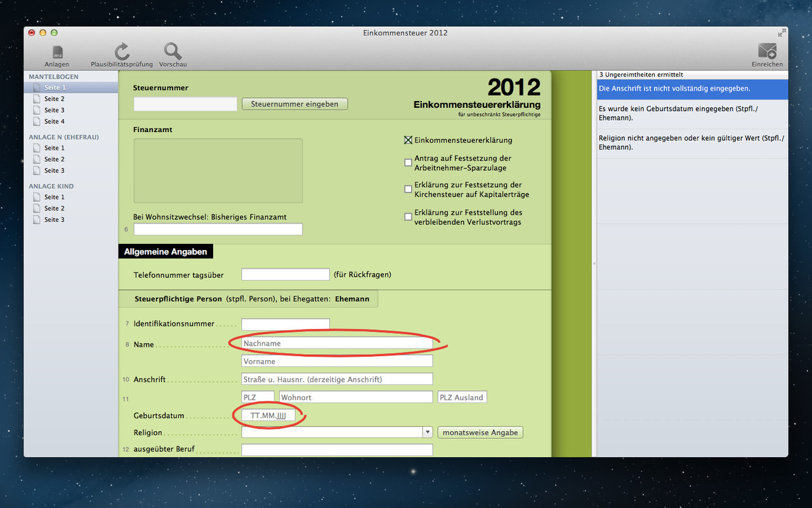Select Mantelbogen Seite 1

click(71, 88)
